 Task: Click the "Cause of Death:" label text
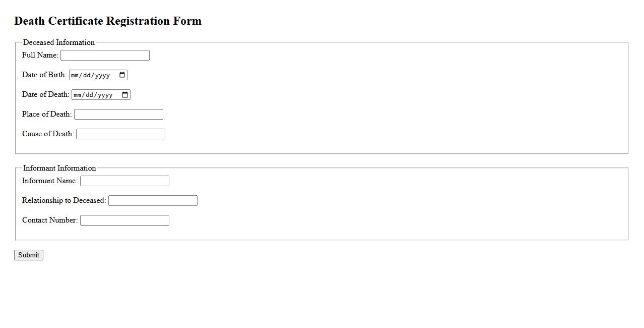click(x=48, y=134)
